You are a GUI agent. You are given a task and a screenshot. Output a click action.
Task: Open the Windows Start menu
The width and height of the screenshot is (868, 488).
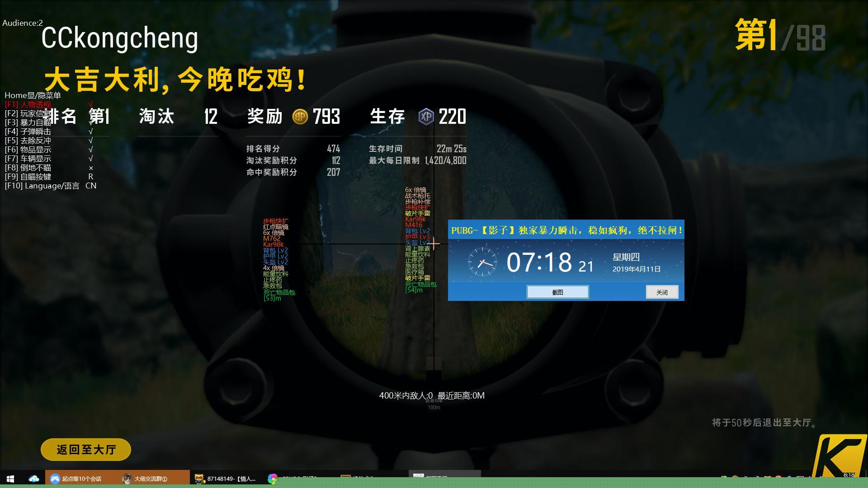tap(10, 479)
